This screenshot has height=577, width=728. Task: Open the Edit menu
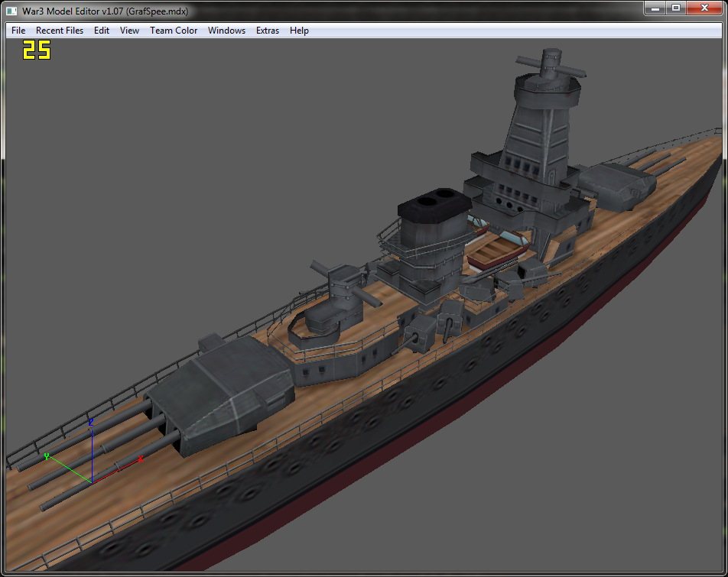point(101,31)
